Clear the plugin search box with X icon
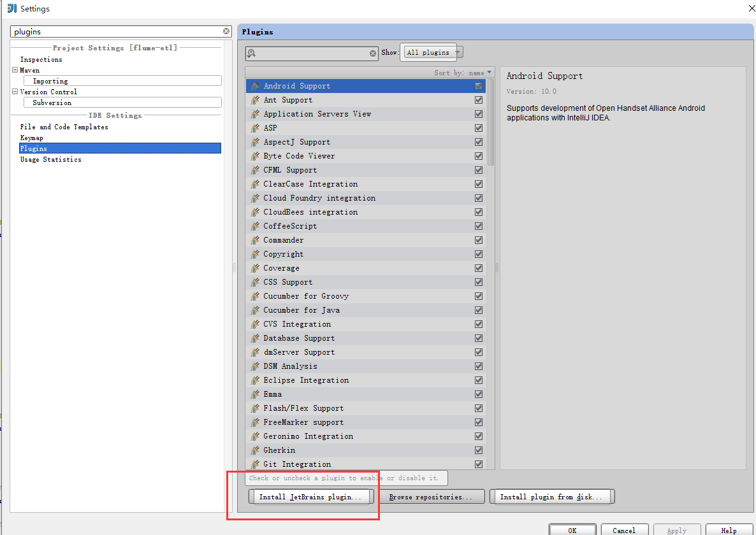 click(373, 53)
